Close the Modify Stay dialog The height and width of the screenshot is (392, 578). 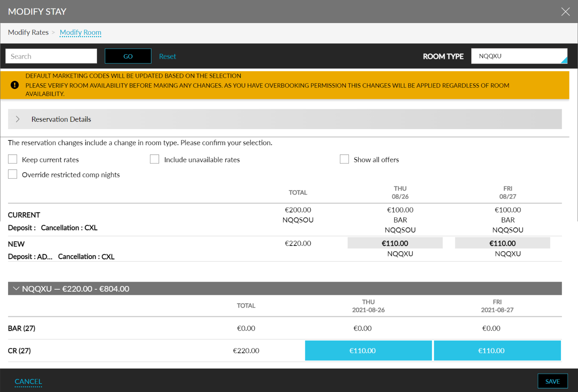tap(565, 12)
